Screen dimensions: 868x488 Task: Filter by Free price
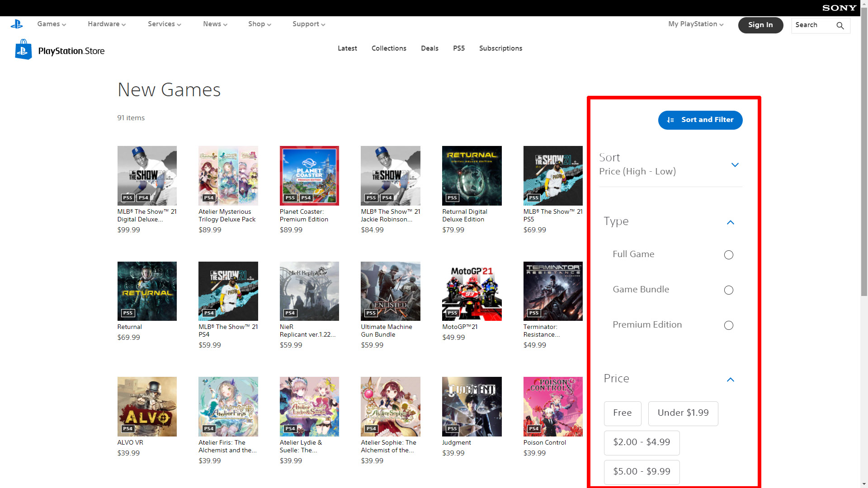click(622, 413)
